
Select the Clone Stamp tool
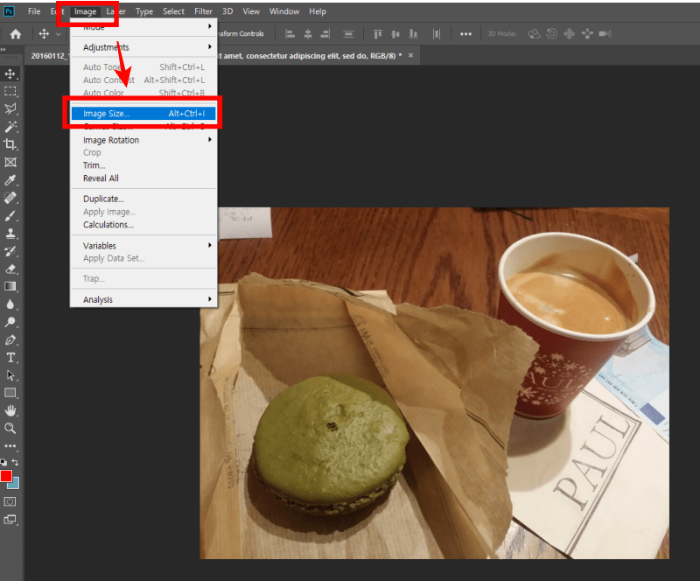click(10, 233)
